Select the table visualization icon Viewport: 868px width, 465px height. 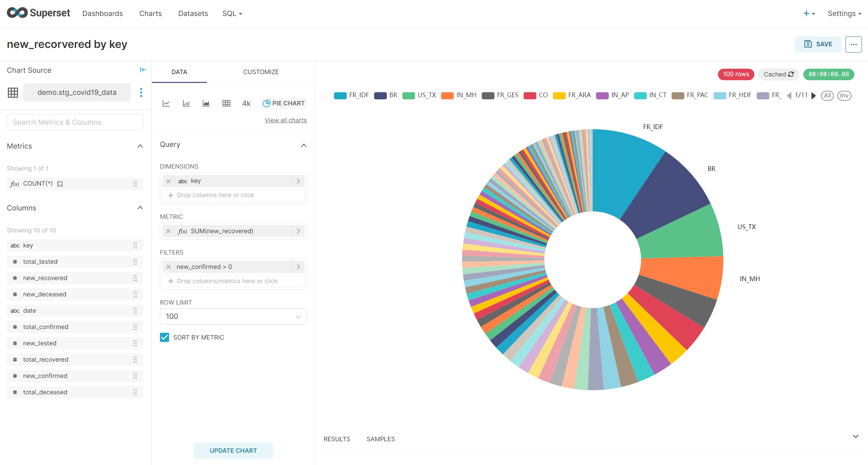tap(226, 103)
